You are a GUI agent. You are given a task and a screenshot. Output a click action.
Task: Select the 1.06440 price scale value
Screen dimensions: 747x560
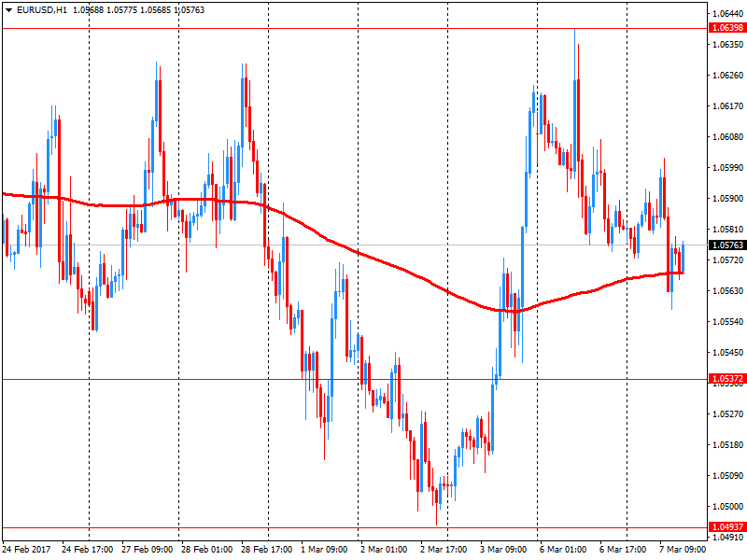pos(727,13)
